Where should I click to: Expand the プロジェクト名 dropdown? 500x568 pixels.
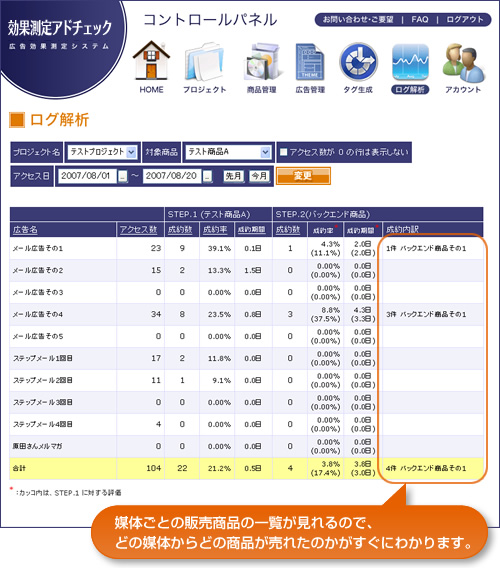pos(102,152)
